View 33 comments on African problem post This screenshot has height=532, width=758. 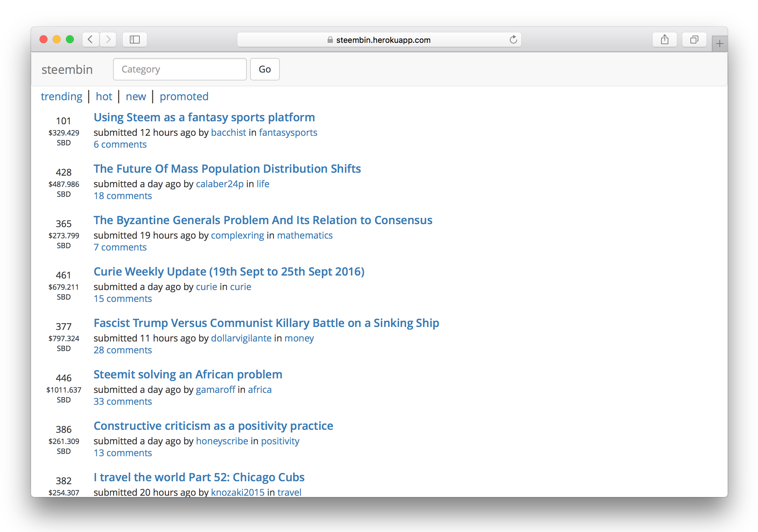[x=123, y=401]
